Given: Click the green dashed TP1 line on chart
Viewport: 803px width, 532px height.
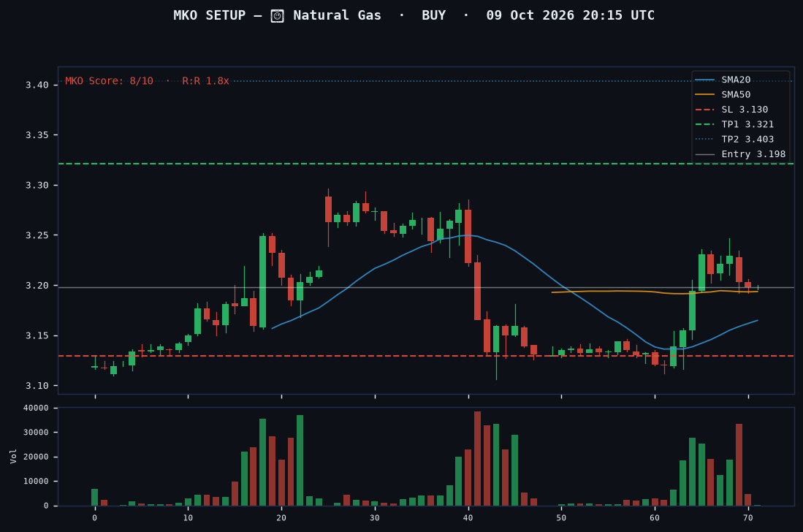Looking at the screenshot, I should 426,164.
